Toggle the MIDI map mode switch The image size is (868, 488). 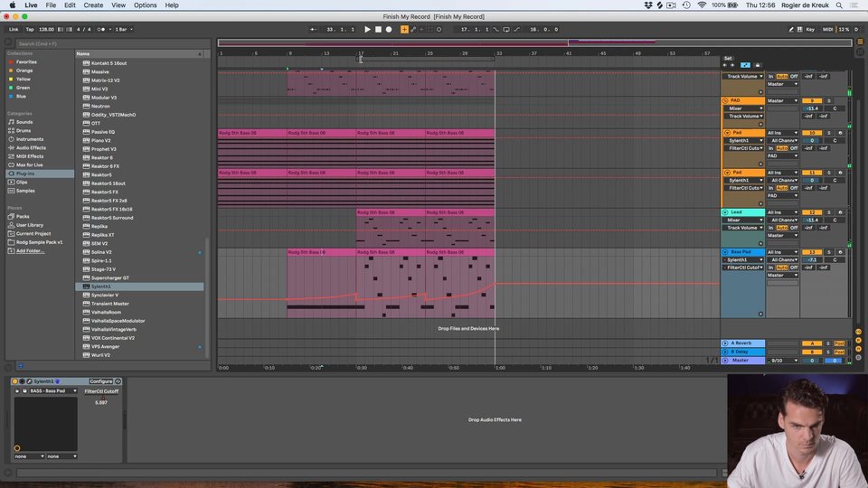(x=827, y=29)
